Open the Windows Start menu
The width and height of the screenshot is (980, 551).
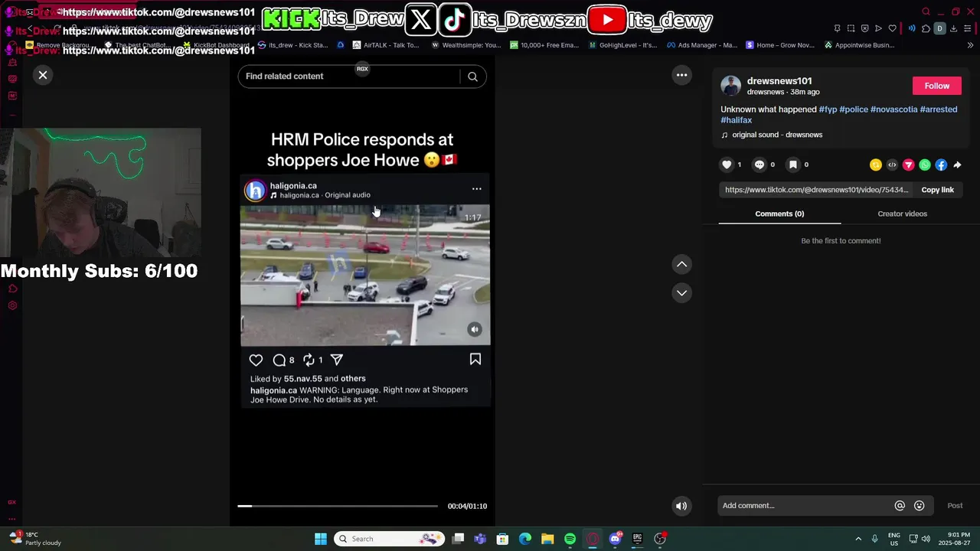pos(321,539)
